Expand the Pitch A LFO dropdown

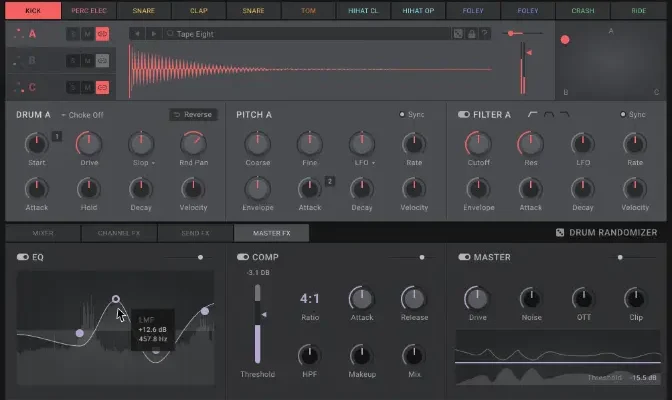[362, 163]
